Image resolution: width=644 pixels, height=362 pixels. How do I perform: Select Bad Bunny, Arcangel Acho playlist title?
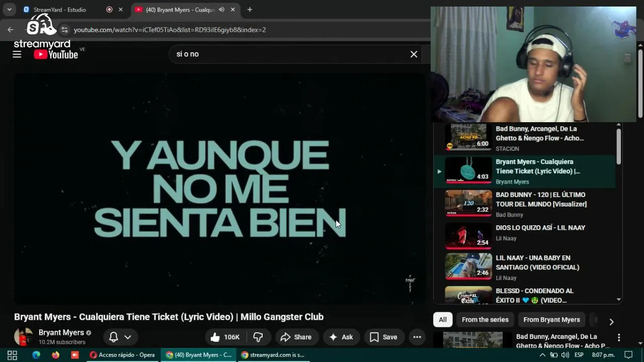pyautogui.click(x=540, y=133)
